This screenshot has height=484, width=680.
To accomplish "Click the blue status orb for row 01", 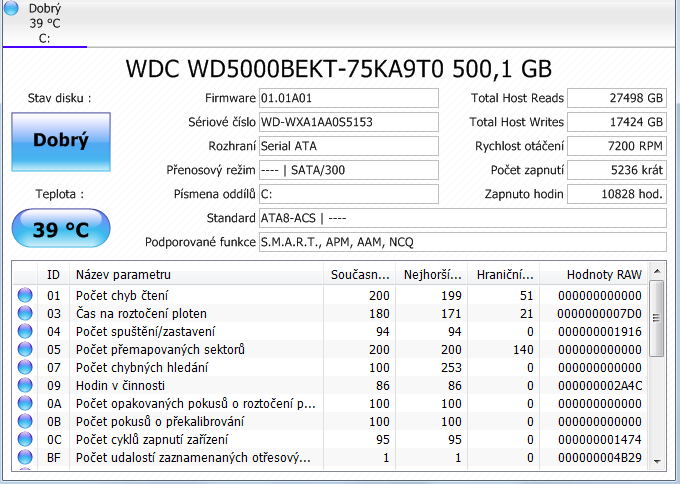I will (25, 295).
